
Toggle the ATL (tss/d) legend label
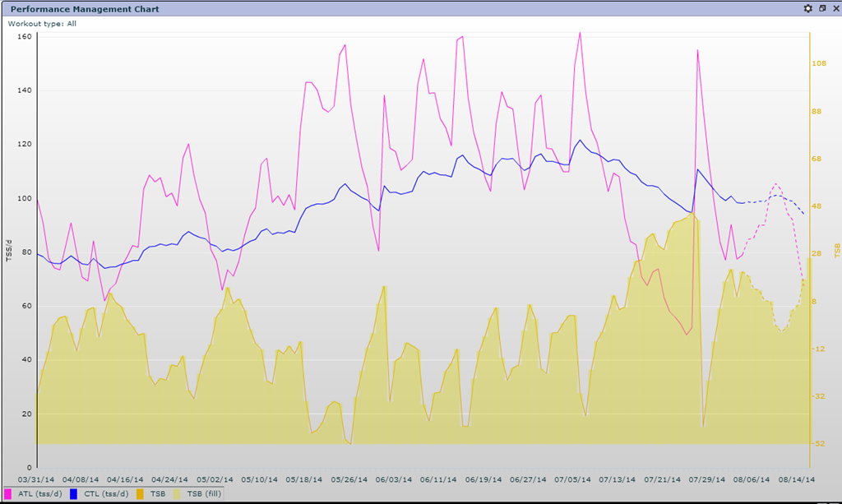tap(40, 494)
